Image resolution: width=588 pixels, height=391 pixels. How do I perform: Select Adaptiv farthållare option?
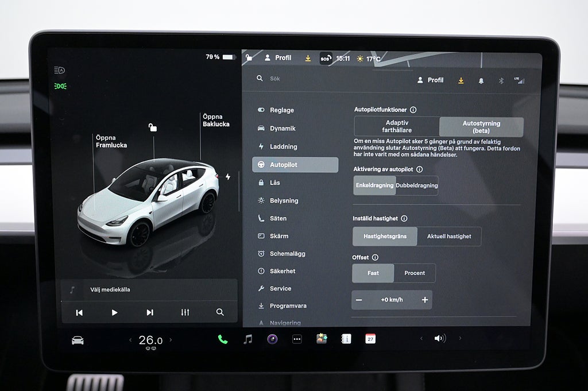[x=397, y=127]
